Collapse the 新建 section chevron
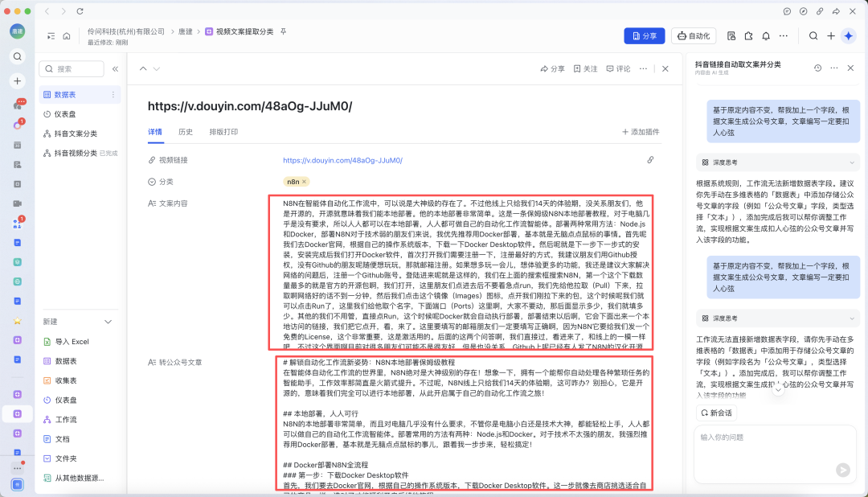Viewport: 868px width, 497px height. [x=109, y=322]
